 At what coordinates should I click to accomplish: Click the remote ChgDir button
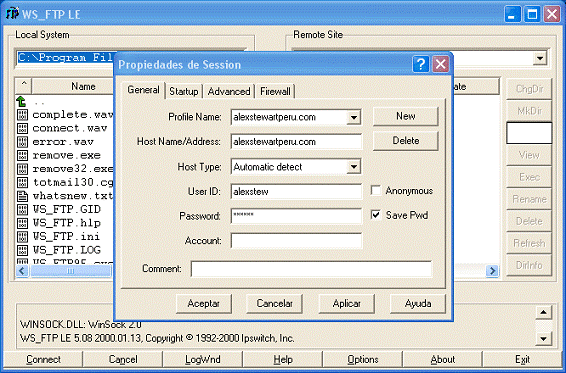pos(529,89)
